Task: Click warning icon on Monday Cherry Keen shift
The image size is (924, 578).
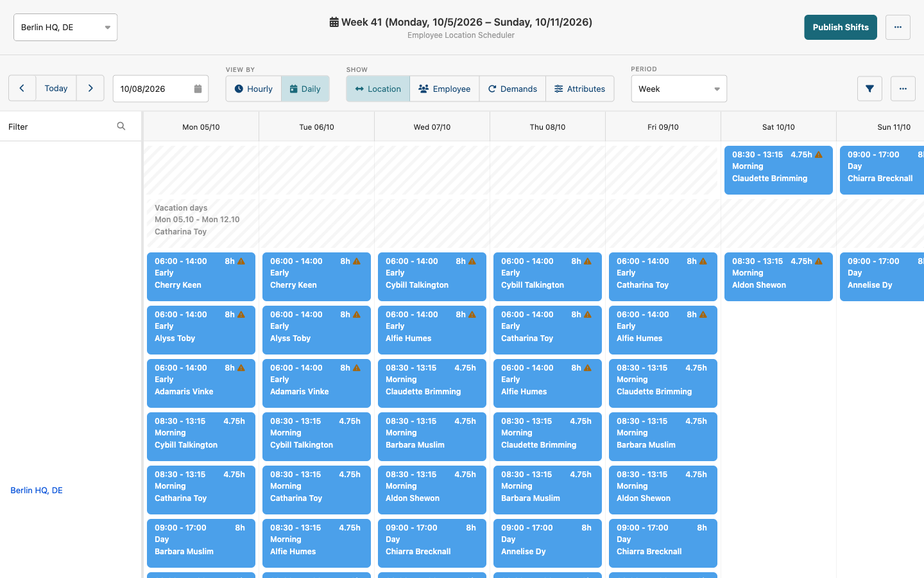Action: click(241, 261)
